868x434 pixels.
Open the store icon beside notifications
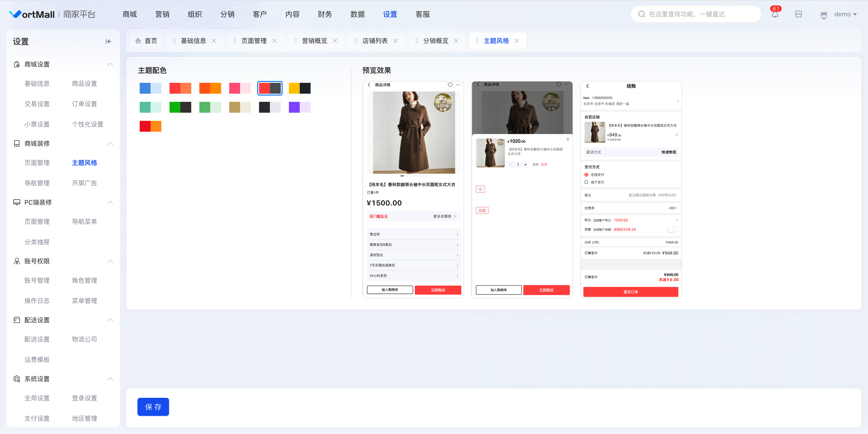798,14
